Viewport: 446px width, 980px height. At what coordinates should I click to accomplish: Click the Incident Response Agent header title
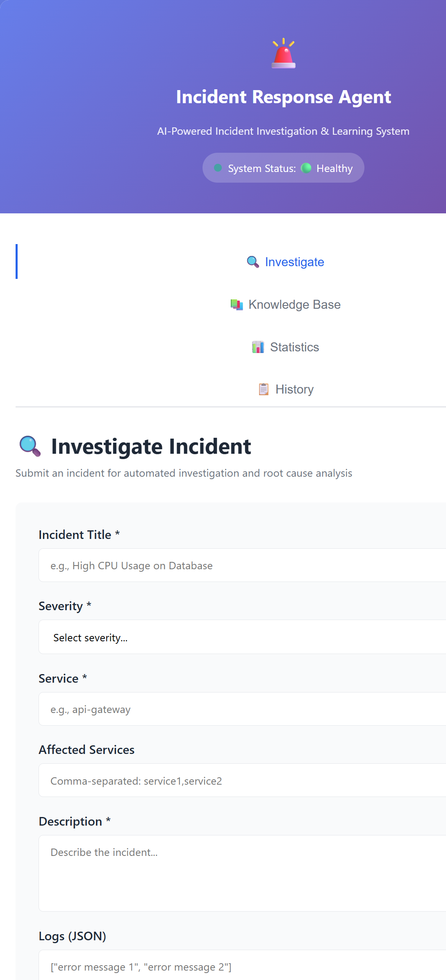283,97
